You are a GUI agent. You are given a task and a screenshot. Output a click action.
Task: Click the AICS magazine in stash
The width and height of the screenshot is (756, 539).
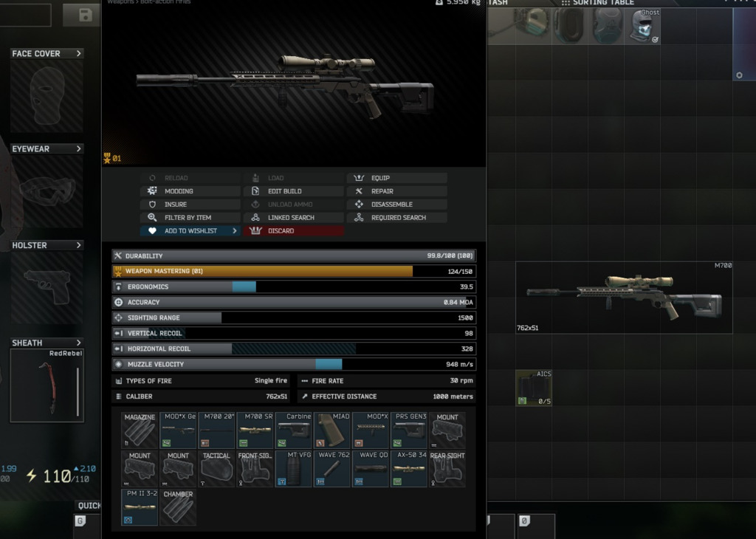tap(534, 388)
